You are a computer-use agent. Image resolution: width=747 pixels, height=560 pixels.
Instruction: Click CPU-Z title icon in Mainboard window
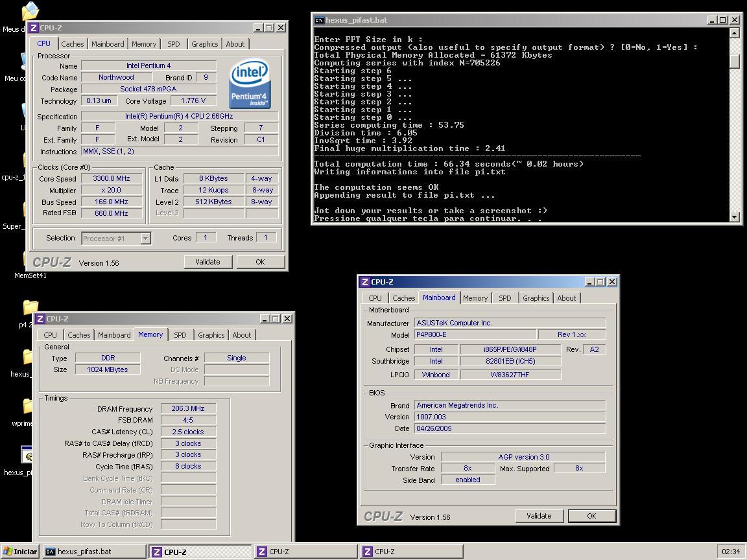[365, 282]
